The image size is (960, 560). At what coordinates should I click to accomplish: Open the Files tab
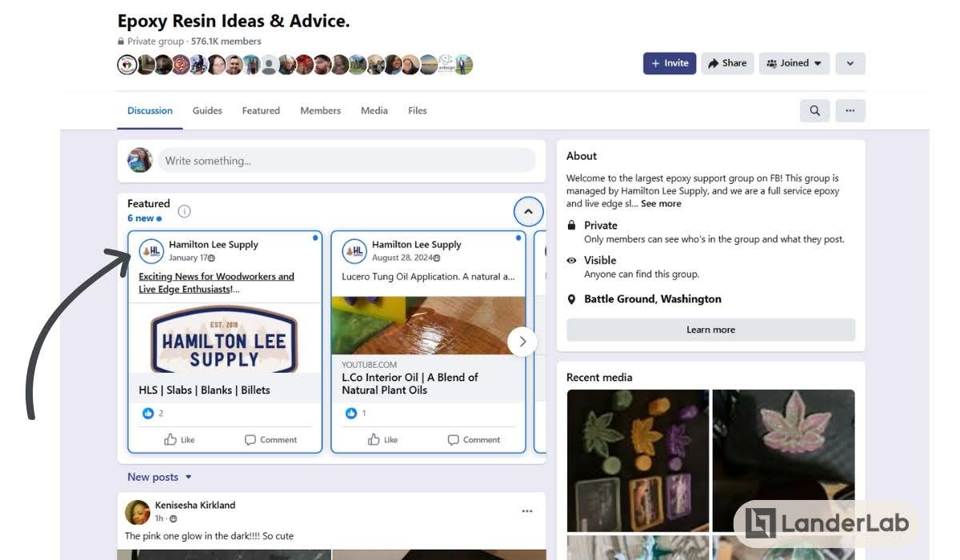pyautogui.click(x=418, y=110)
